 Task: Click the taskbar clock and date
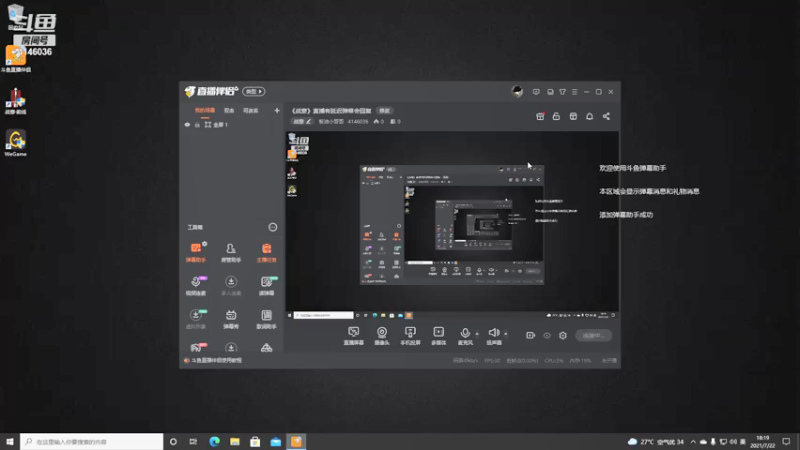(763, 441)
